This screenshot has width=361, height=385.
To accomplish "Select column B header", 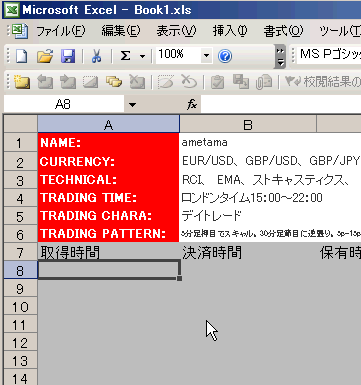I will point(248,125).
